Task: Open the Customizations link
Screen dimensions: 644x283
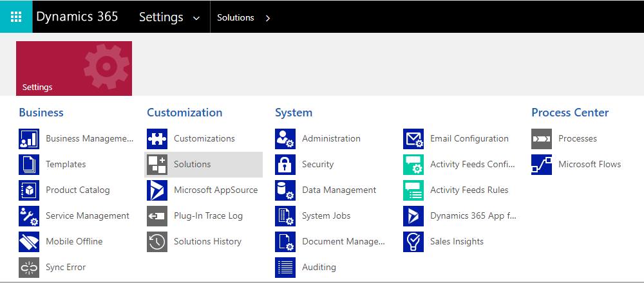Action: (204, 139)
